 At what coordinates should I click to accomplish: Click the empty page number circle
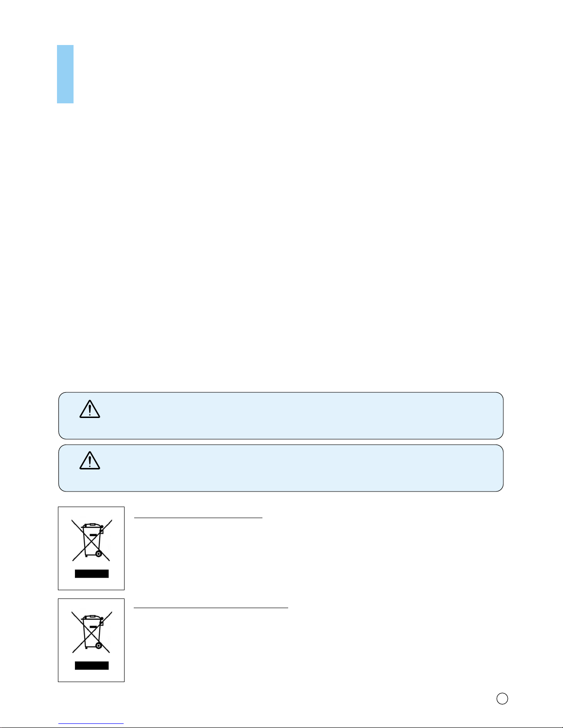click(502, 699)
